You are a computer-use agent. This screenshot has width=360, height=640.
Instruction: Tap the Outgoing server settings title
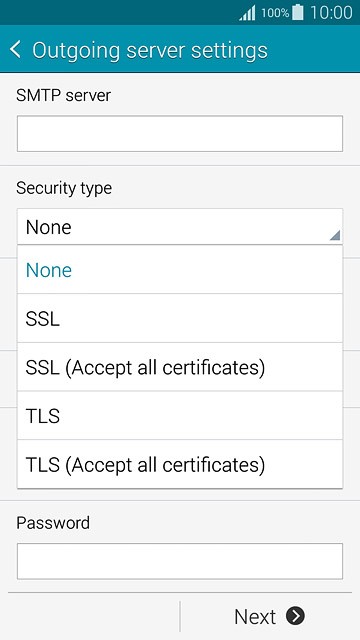(150, 50)
